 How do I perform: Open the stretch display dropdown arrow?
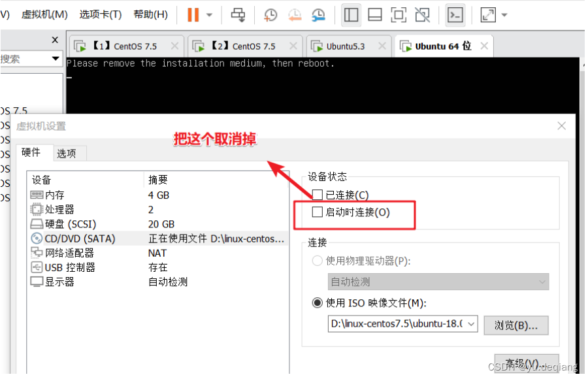click(x=504, y=16)
